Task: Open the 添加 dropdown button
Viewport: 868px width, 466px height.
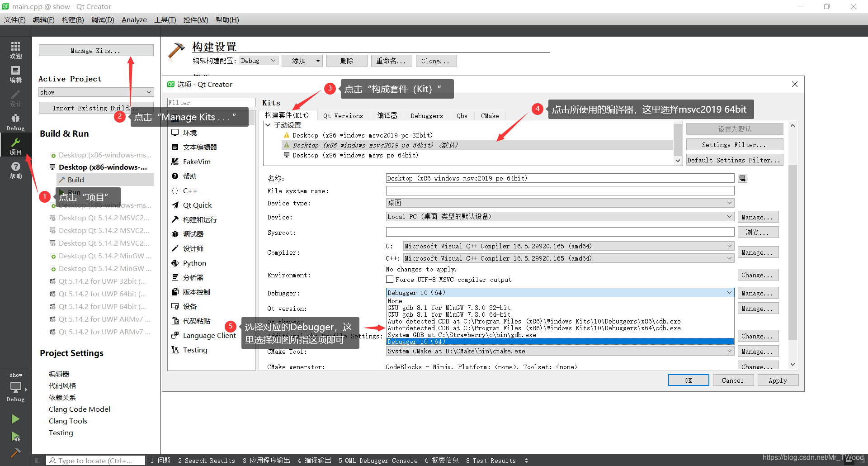Action: click(302, 61)
